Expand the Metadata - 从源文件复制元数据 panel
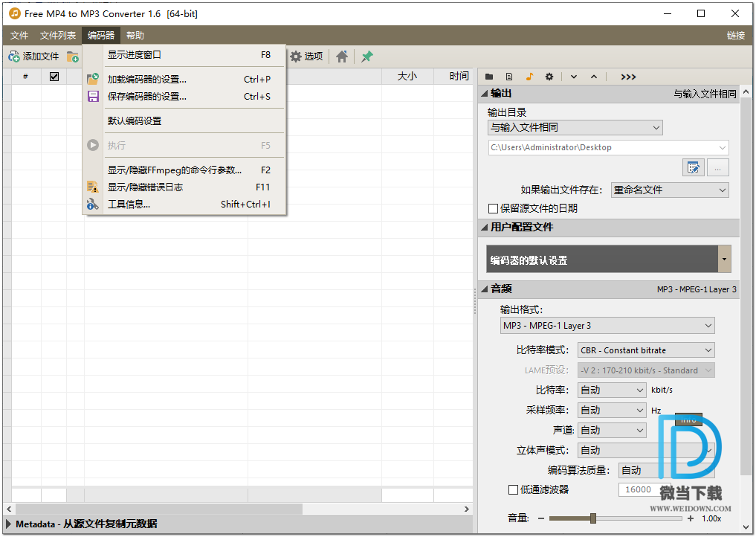 239,524
